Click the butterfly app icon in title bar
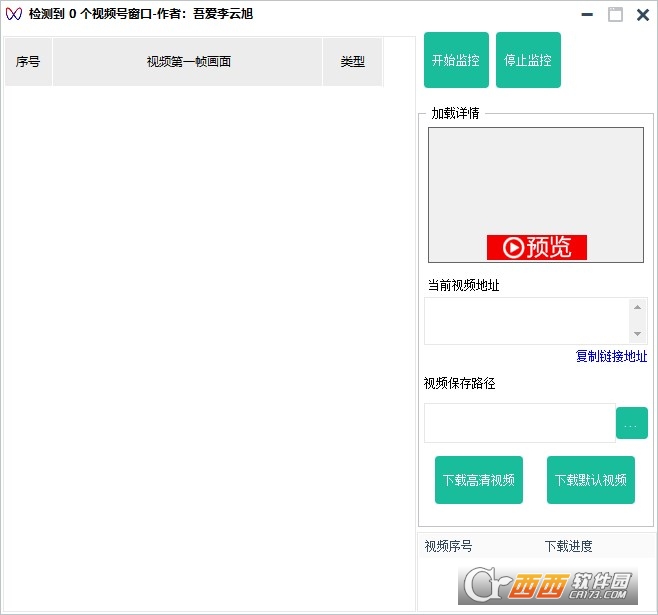The width and height of the screenshot is (658, 615). coord(13,14)
